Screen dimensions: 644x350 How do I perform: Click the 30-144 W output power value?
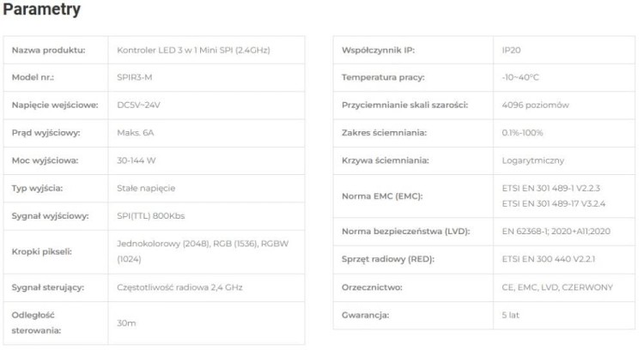pos(136,160)
